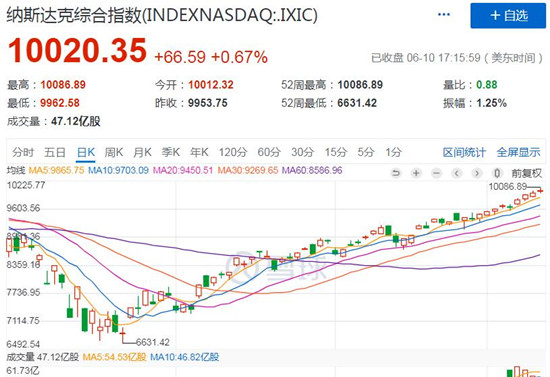Click the market closed timestamp 06-10 17:15:59

(x=443, y=58)
